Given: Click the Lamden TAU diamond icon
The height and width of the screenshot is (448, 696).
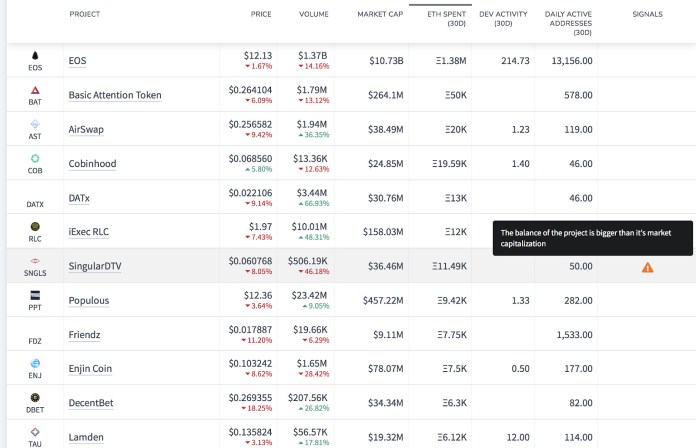Looking at the screenshot, I should click(35, 432).
